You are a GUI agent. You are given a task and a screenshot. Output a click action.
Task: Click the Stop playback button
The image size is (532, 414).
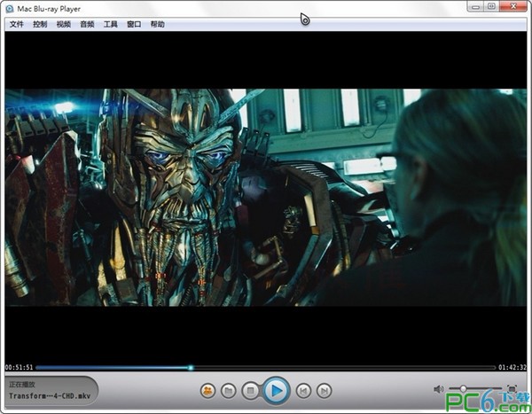click(251, 390)
